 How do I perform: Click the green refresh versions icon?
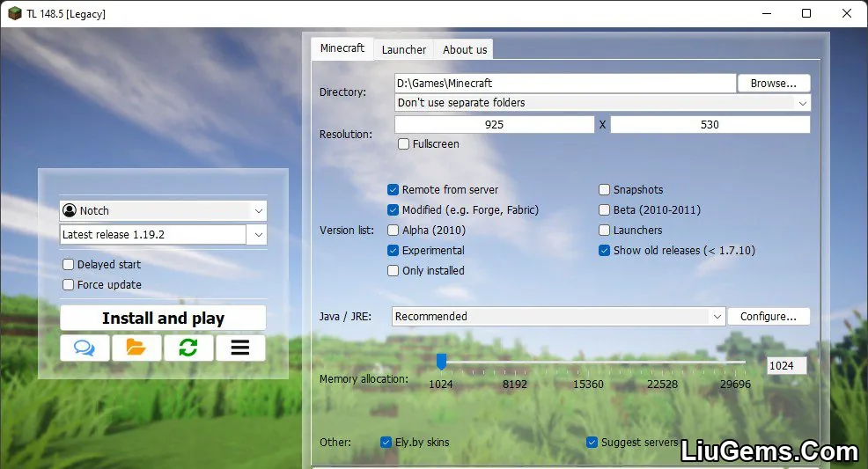(x=188, y=348)
